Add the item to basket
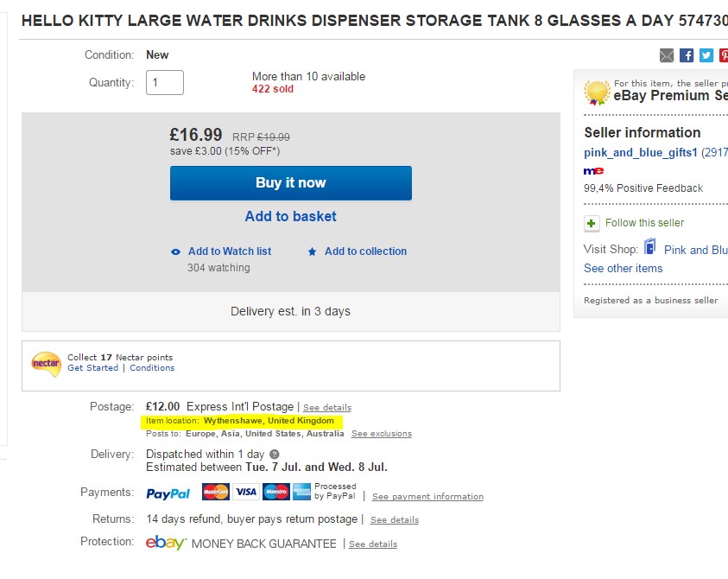Screen dimensions: 728x579 290,216
